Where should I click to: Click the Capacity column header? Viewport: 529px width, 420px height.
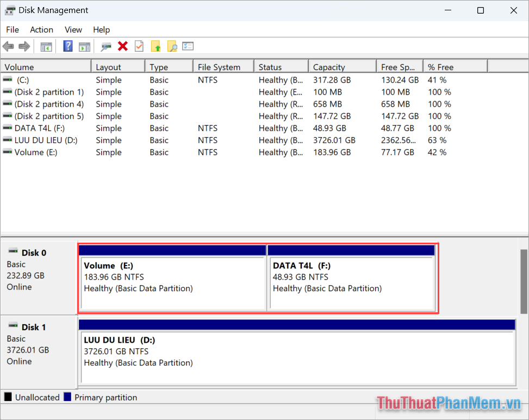[342, 66]
